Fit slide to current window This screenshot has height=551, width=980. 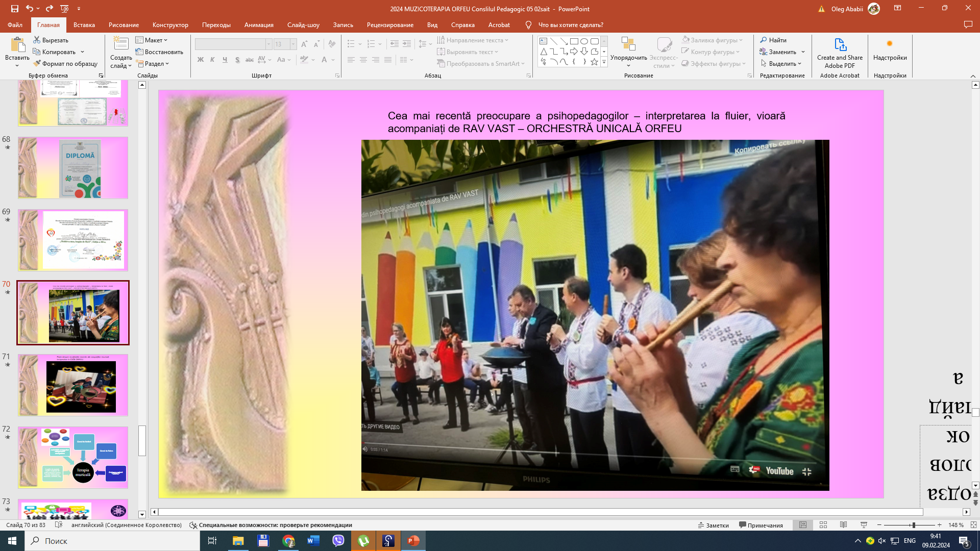click(973, 525)
